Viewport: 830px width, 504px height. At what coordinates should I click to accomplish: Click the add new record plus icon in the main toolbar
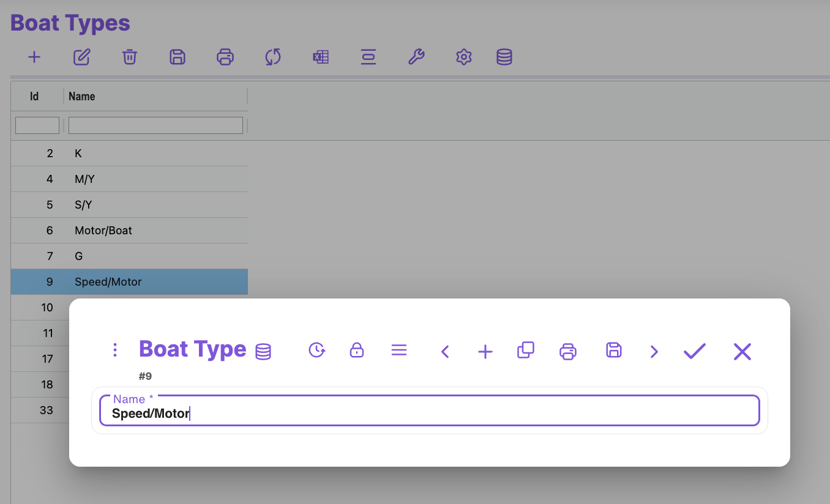point(34,57)
